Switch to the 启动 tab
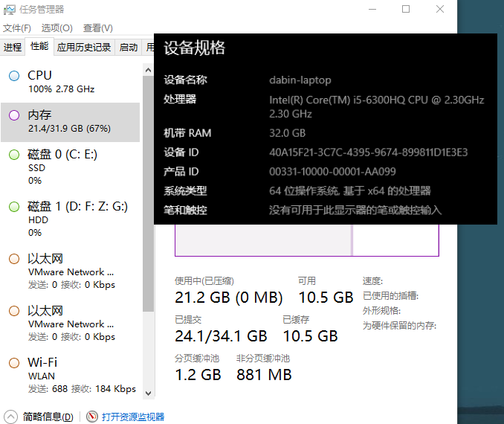 pos(129,47)
